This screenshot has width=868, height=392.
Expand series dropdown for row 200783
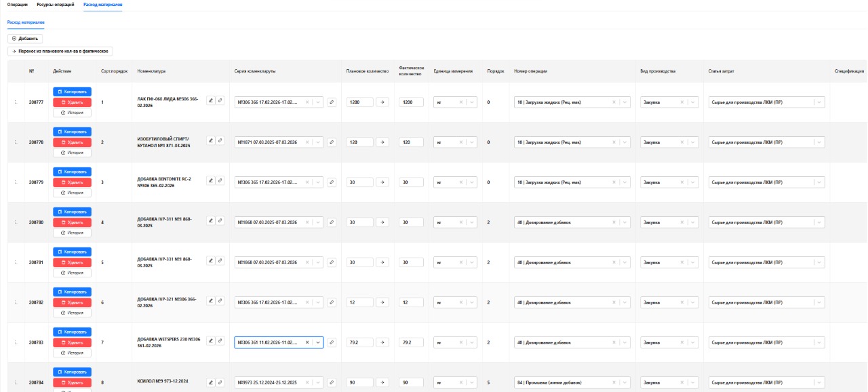(x=317, y=342)
